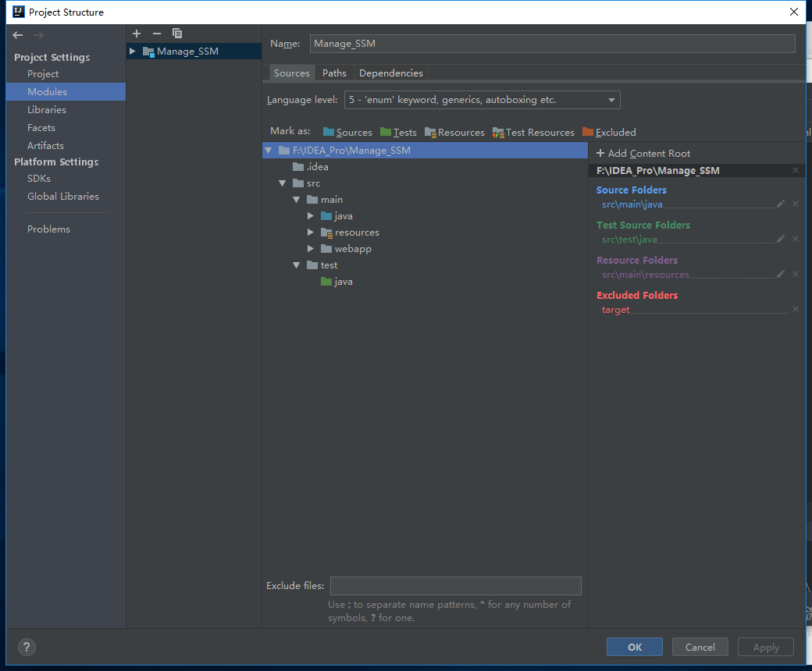Click the remove module minus icon
This screenshot has width=812, height=671.
tap(157, 34)
